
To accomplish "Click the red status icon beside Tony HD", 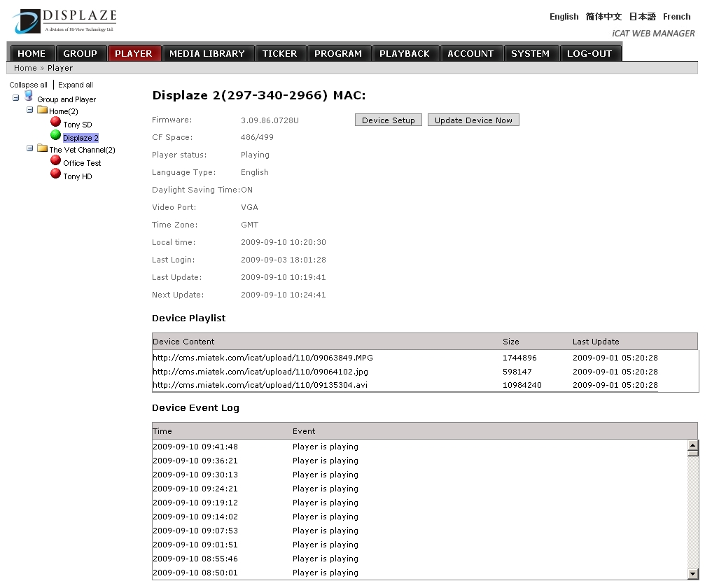I will (55, 174).
